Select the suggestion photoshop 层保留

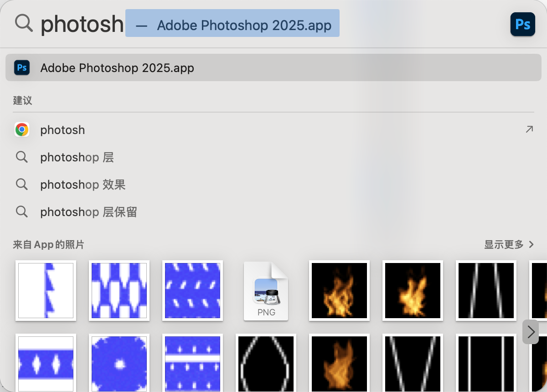click(x=89, y=212)
